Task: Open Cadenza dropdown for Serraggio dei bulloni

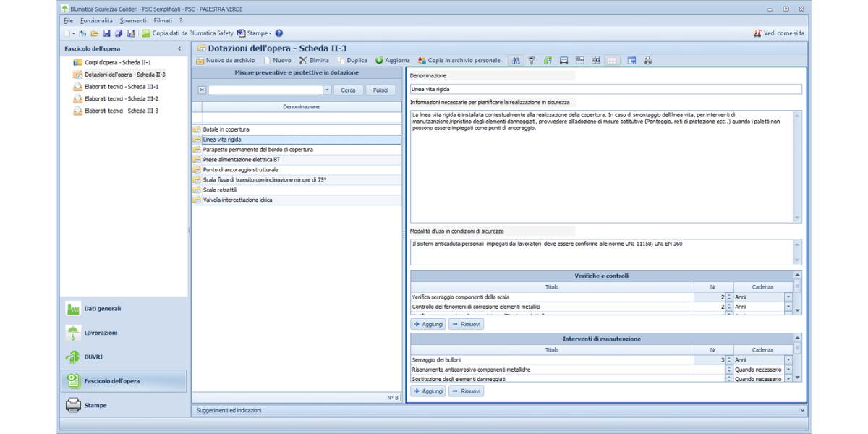Action: pyautogui.click(x=788, y=359)
